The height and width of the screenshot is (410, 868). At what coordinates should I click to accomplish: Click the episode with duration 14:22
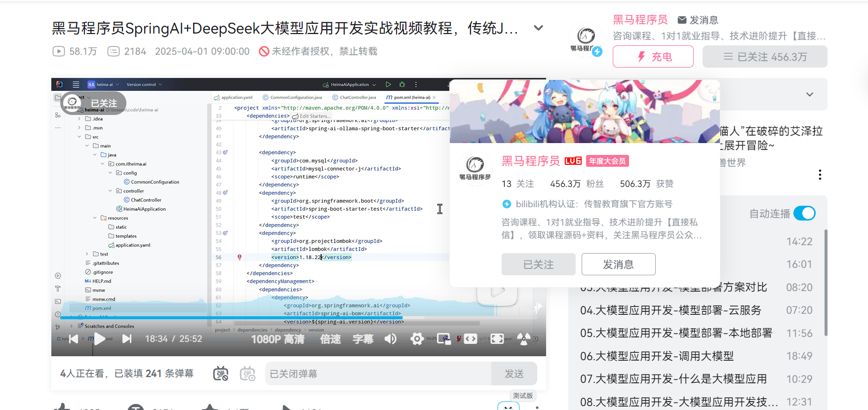pos(799,242)
